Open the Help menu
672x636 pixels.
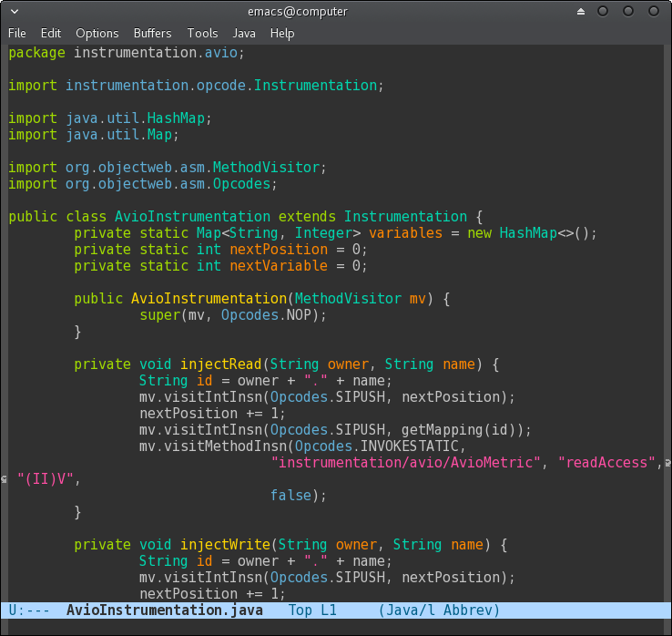tap(282, 33)
